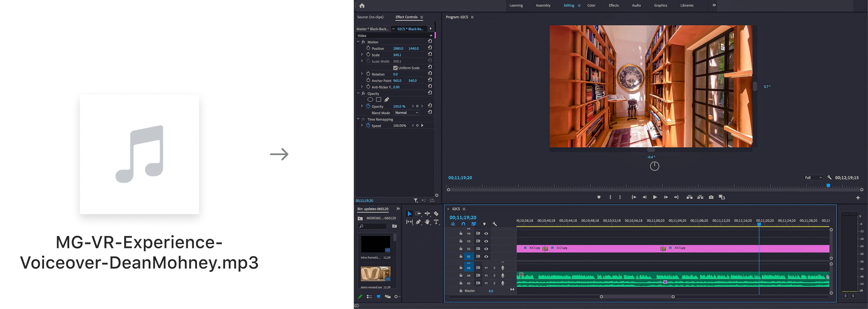Open Blend Mode Normal dropdown
The height and width of the screenshot is (309, 868).
pos(406,113)
